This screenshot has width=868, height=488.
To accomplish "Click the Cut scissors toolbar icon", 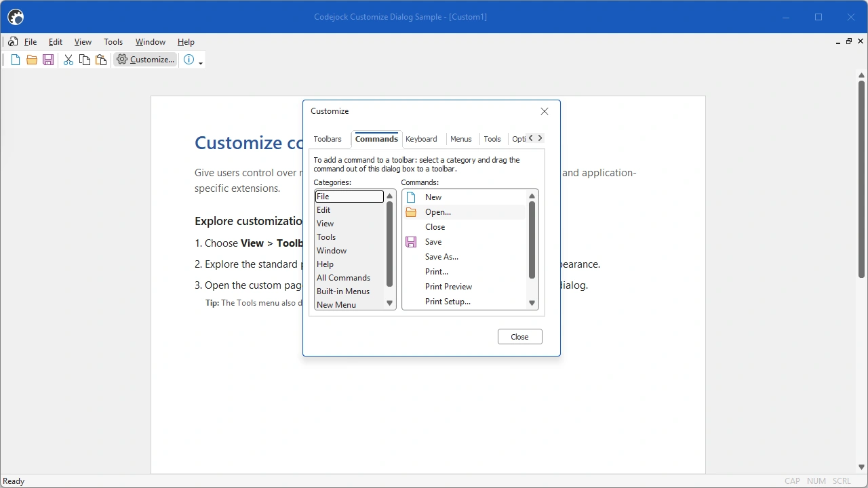I will tap(68, 60).
